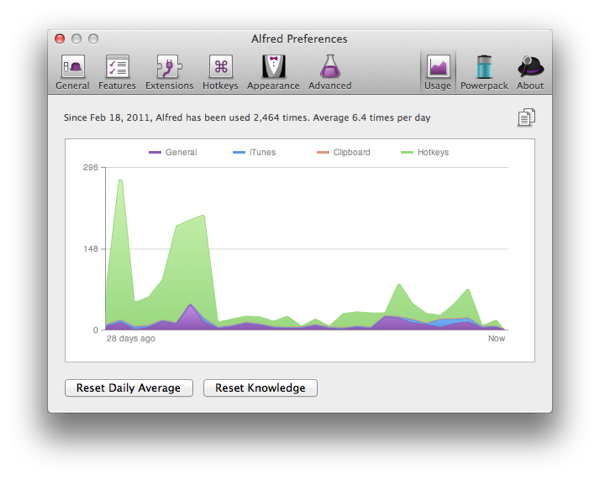Click the 'Now' axis label
Image resolution: width=600 pixels, height=479 pixels.
pos(496,338)
